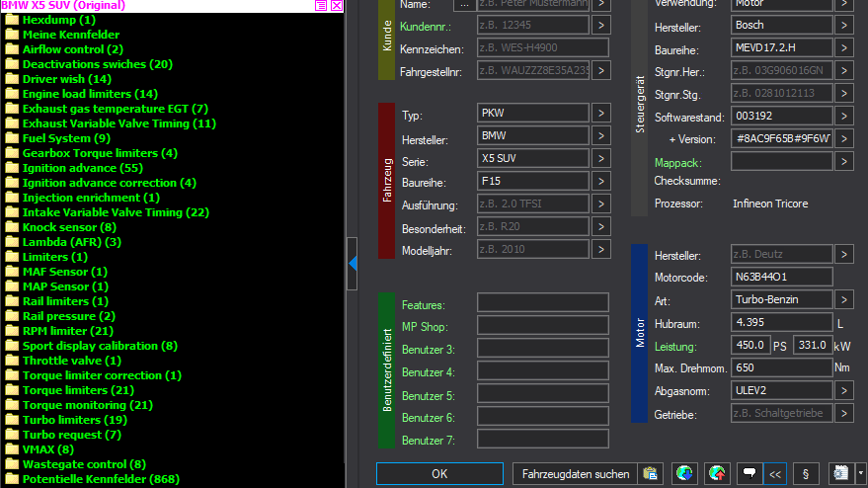Open the dropdown arrow next to document icon
868x488 pixels.
pos(861,474)
